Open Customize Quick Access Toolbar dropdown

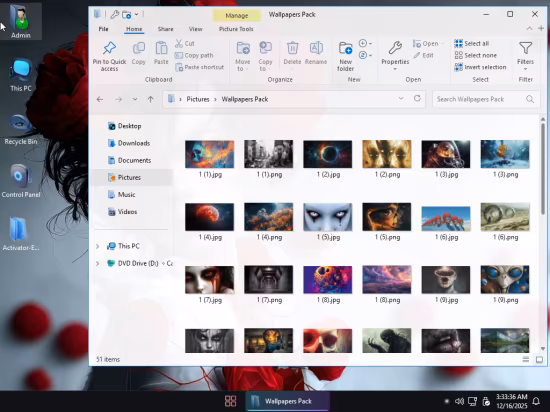[136, 14]
